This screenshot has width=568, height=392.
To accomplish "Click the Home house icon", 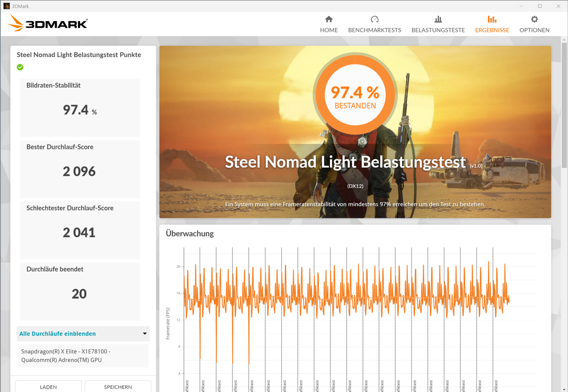I will (x=329, y=20).
